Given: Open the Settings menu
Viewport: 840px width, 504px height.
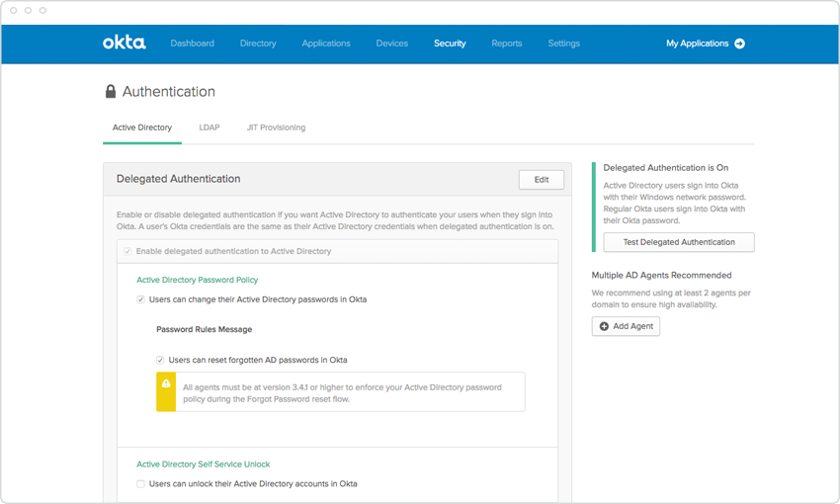Looking at the screenshot, I should pyautogui.click(x=564, y=43).
